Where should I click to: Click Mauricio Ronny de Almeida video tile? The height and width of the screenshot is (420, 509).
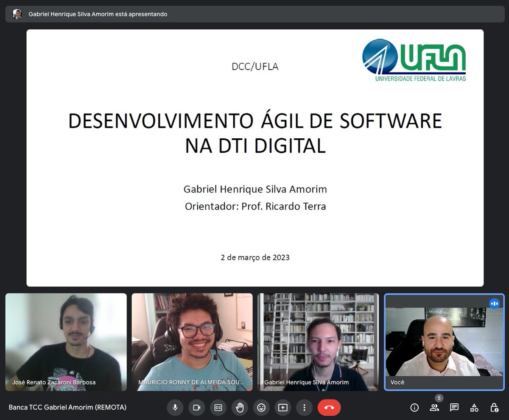click(192, 342)
